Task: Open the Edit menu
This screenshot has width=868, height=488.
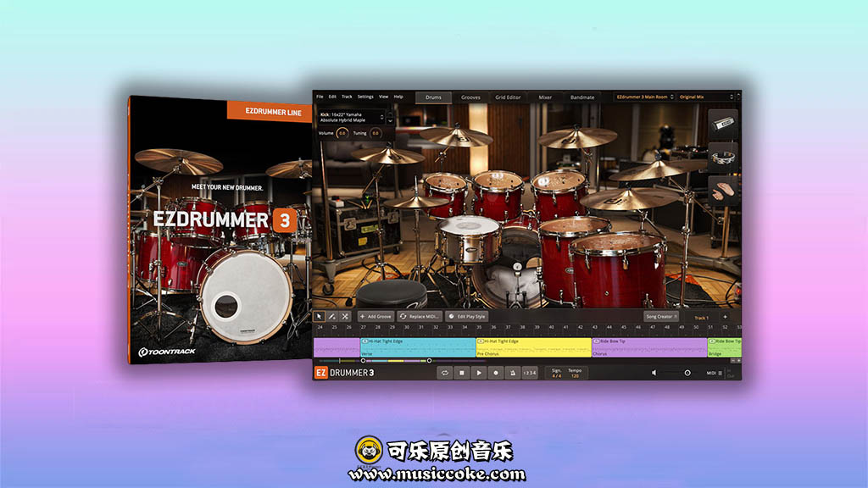Action: coord(332,97)
